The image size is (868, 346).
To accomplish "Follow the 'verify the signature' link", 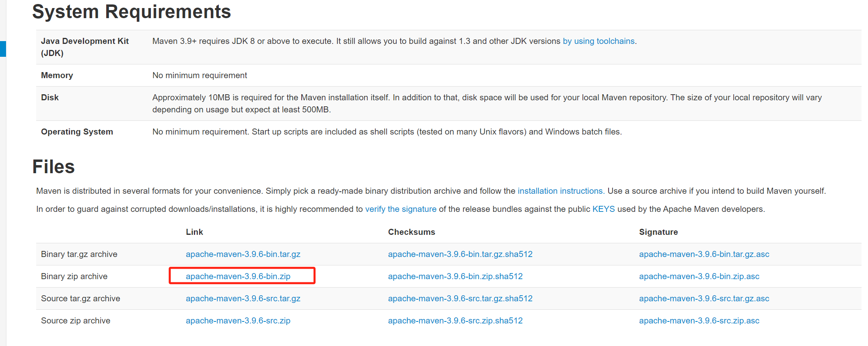I will click(x=401, y=209).
